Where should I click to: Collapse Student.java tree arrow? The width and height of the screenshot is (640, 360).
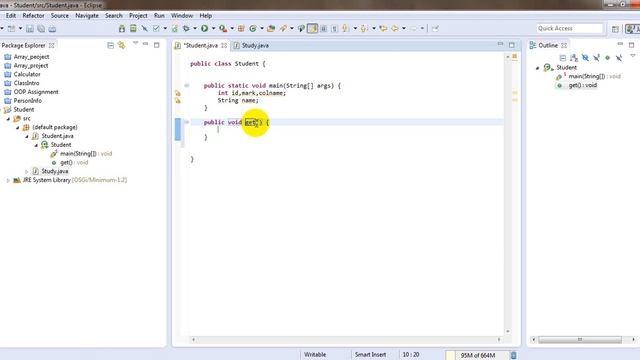pos(27,136)
